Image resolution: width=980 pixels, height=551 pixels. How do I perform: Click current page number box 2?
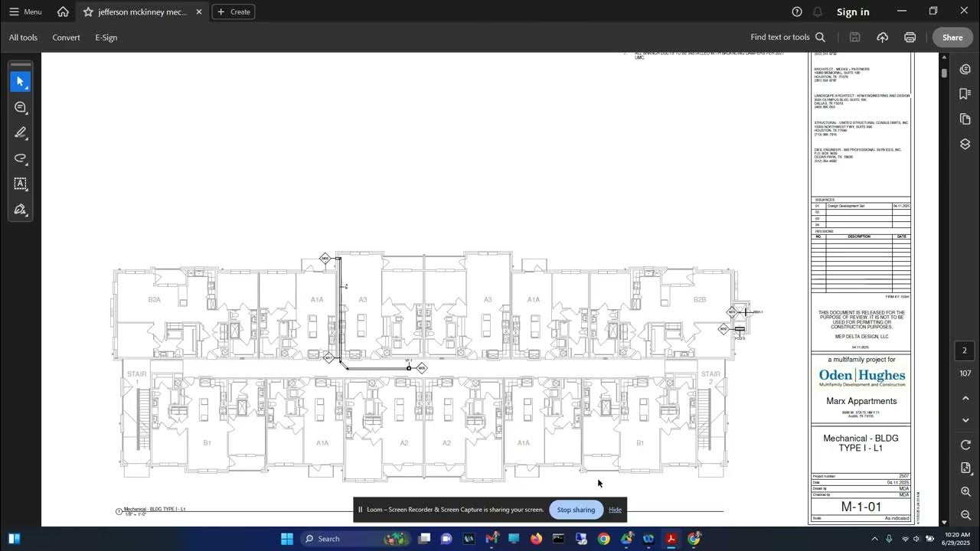tap(965, 351)
